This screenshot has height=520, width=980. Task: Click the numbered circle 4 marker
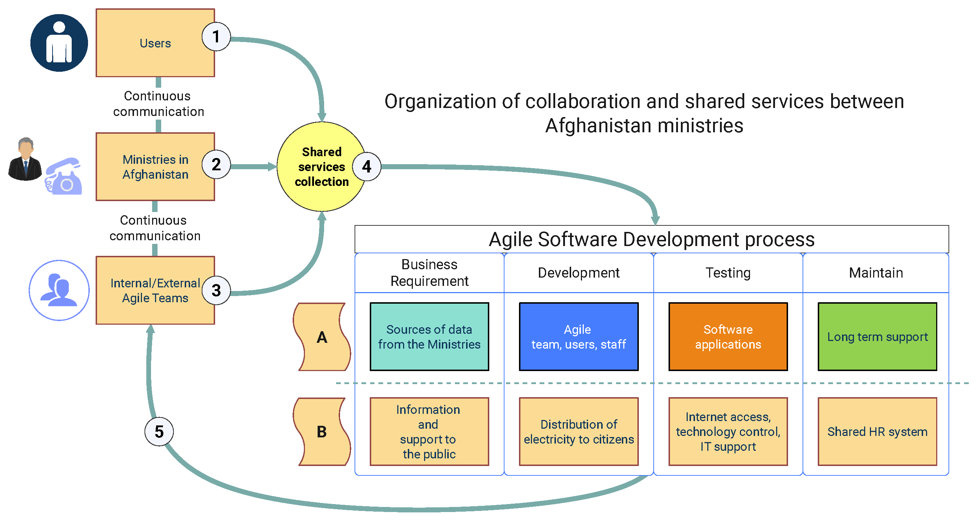click(367, 166)
